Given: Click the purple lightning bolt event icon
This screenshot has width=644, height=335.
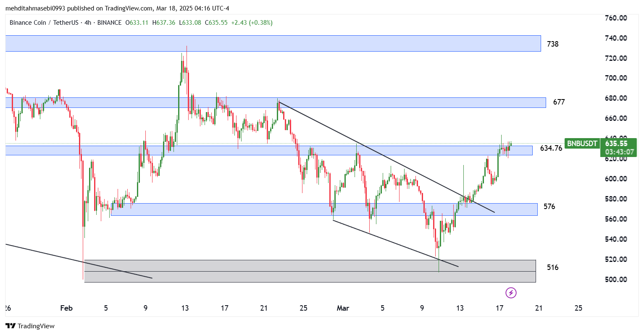Looking at the screenshot, I should point(511,293).
